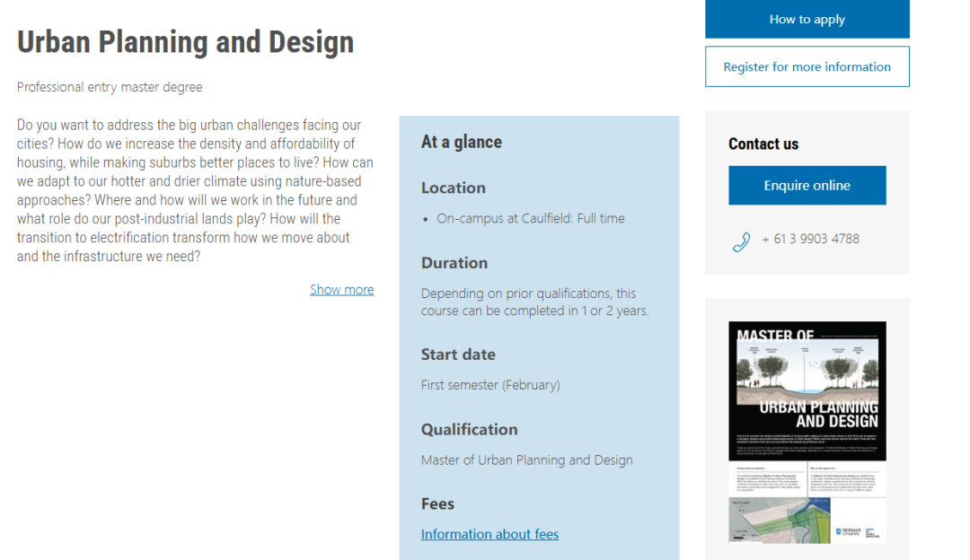
Task: Select the At a glance heading
Action: coord(462,142)
